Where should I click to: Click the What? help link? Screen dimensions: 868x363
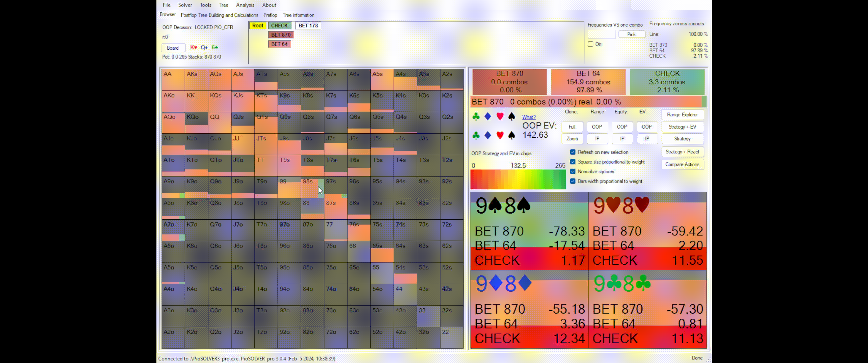pyautogui.click(x=529, y=117)
